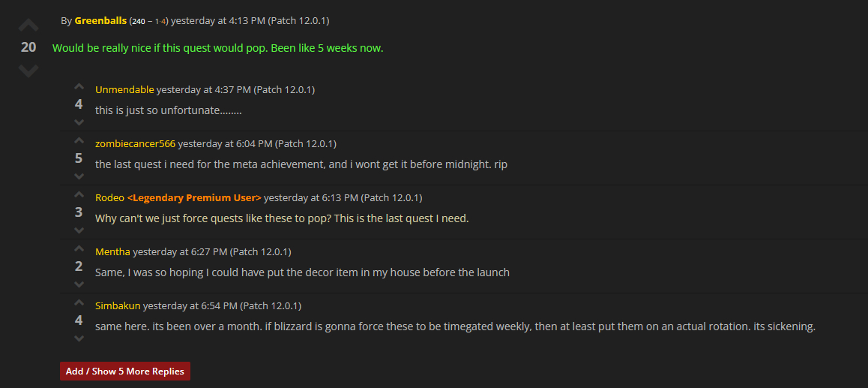The width and height of the screenshot is (868, 388).
Task: Expand Add / Show 5 More Replies
Action: click(x=125, y=371)
